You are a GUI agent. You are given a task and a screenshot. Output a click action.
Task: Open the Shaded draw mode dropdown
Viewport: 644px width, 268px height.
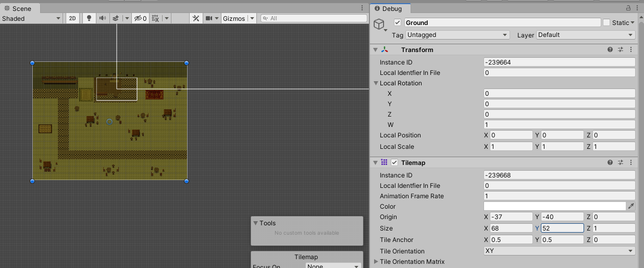pos(31,18)
